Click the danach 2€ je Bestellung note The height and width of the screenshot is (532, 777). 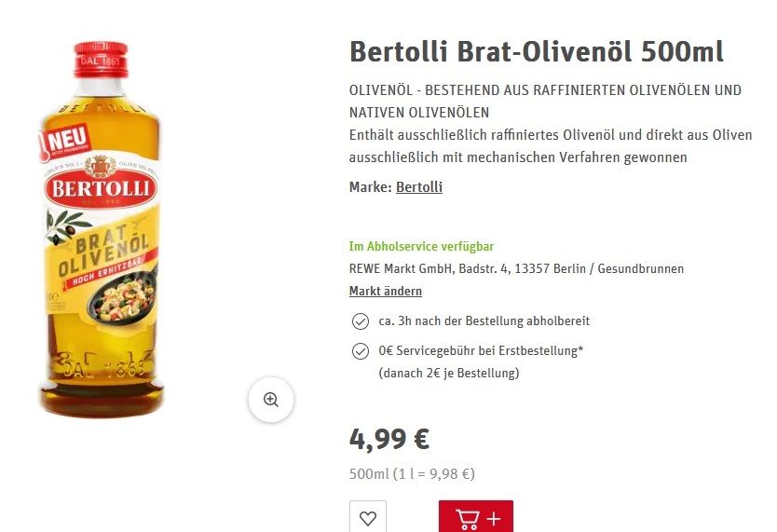pos(449,373)
